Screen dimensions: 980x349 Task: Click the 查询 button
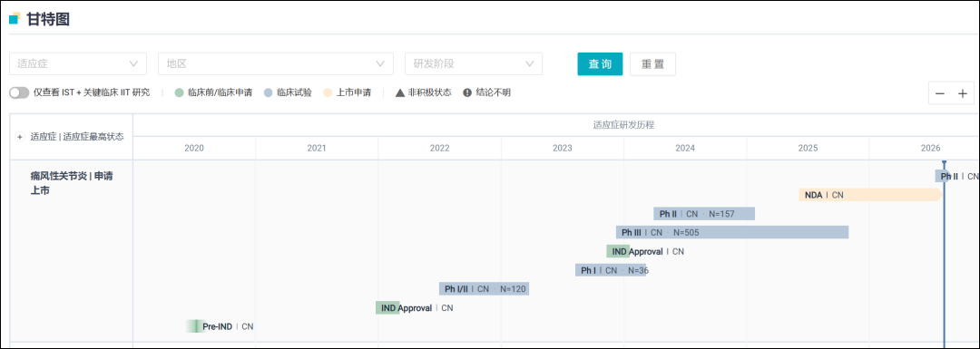[x=600, y=63]
